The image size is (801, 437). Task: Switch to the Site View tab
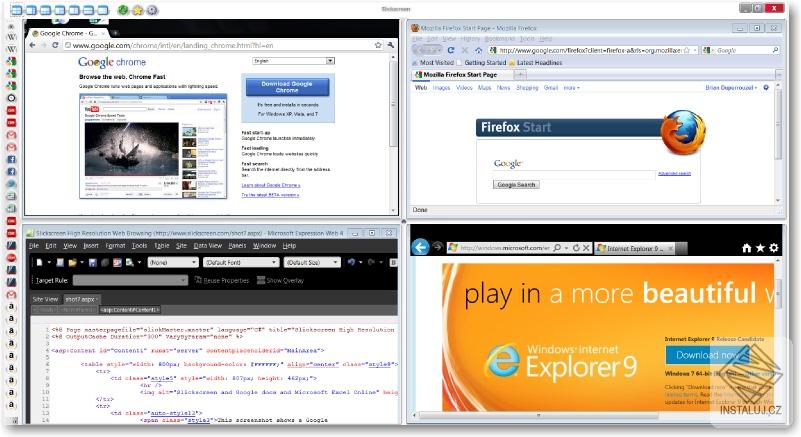45,299
